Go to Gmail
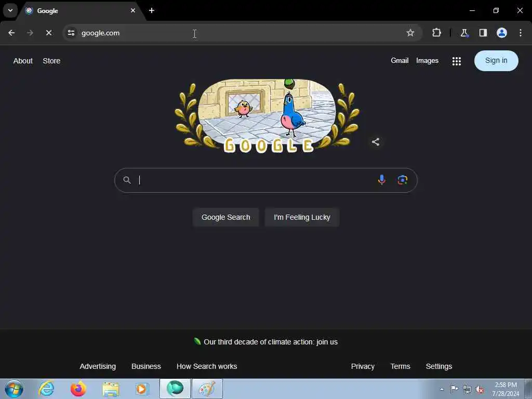532x399 pixels. [400, 60]
